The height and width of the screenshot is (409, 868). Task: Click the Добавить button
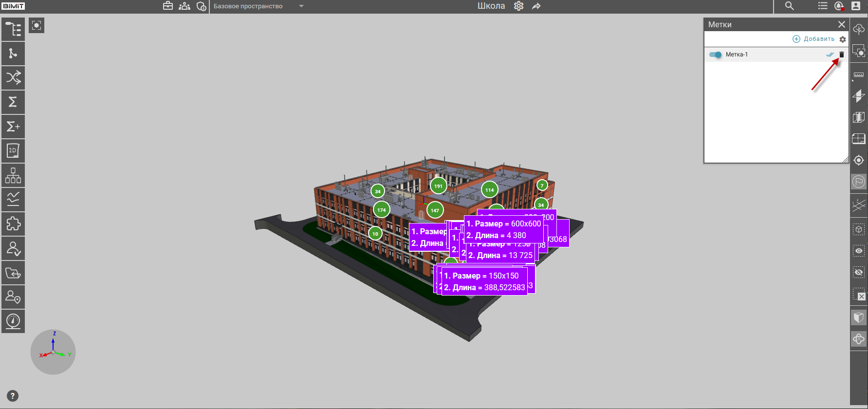813,39
